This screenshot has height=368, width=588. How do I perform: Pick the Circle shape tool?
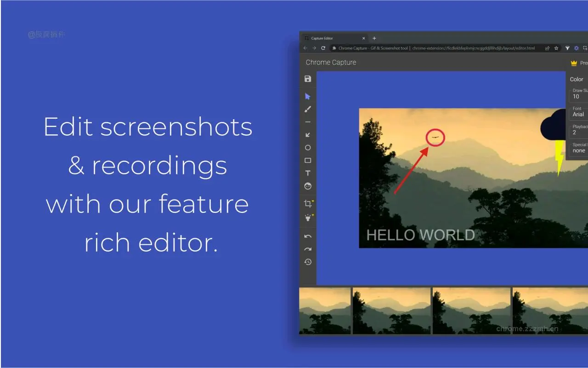pos(308,148)
